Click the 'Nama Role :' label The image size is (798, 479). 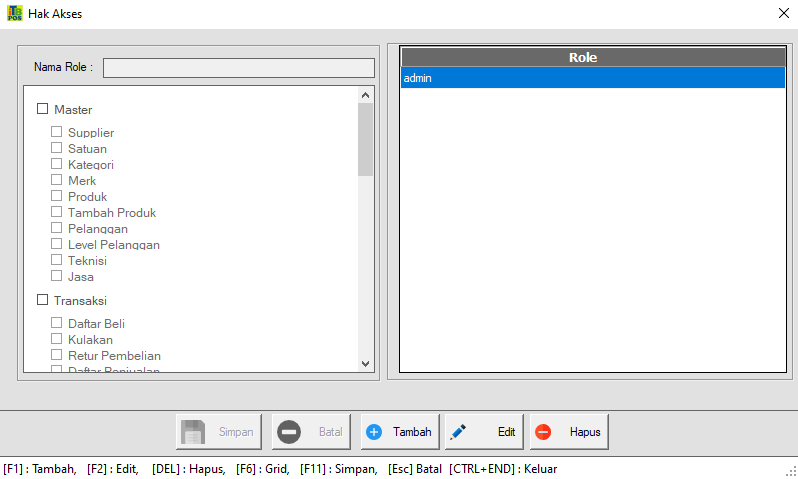pyautogui.click(x=64, y=67)
